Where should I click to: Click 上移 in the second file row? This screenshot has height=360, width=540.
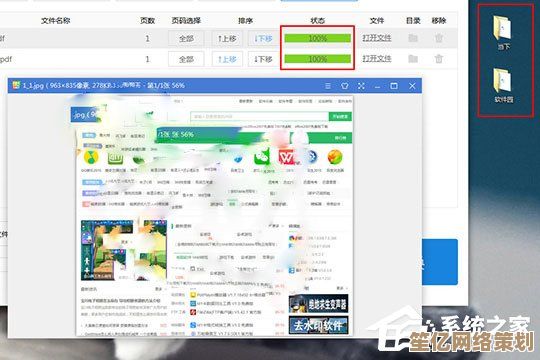point(227,59)
